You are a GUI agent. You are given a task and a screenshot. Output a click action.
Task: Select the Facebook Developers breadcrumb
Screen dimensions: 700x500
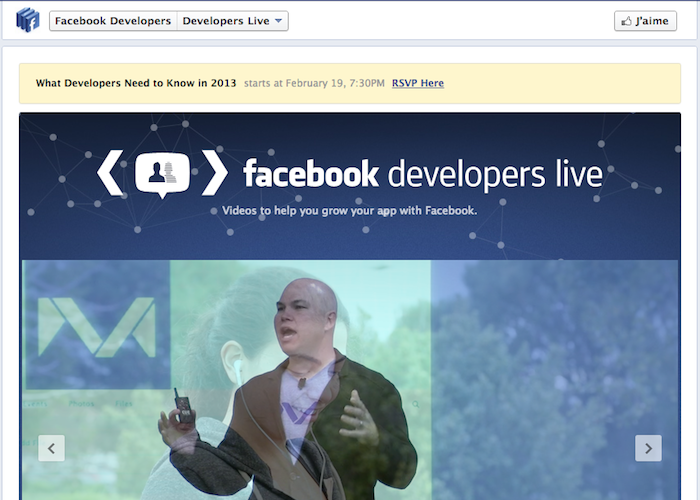click(113, 21)
